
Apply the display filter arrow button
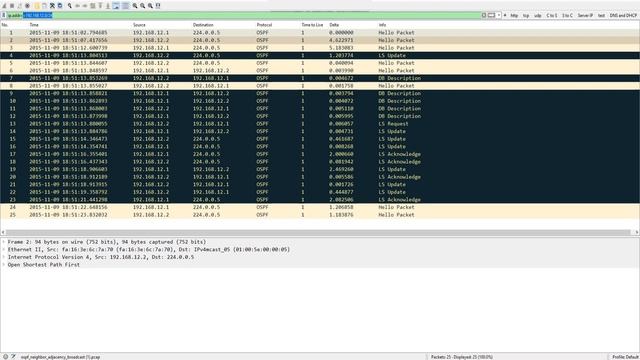click(491, 16)
